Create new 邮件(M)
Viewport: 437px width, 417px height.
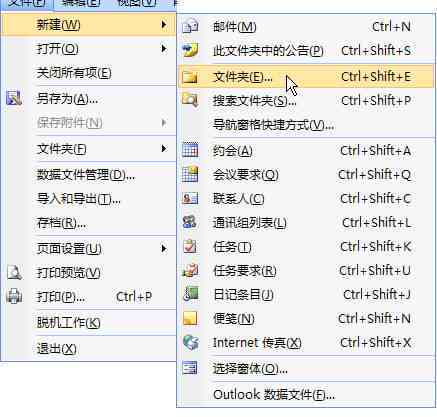tap(306, 26)
